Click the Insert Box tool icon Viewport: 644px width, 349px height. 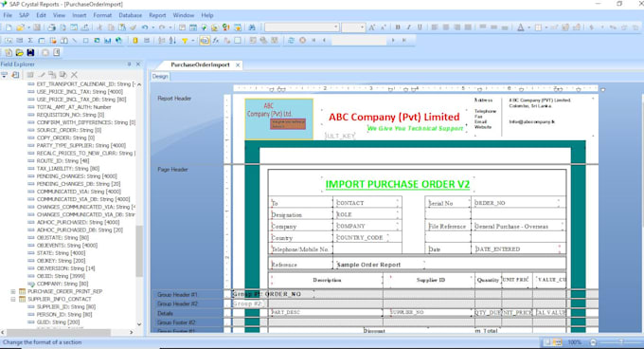coord(85,40)
